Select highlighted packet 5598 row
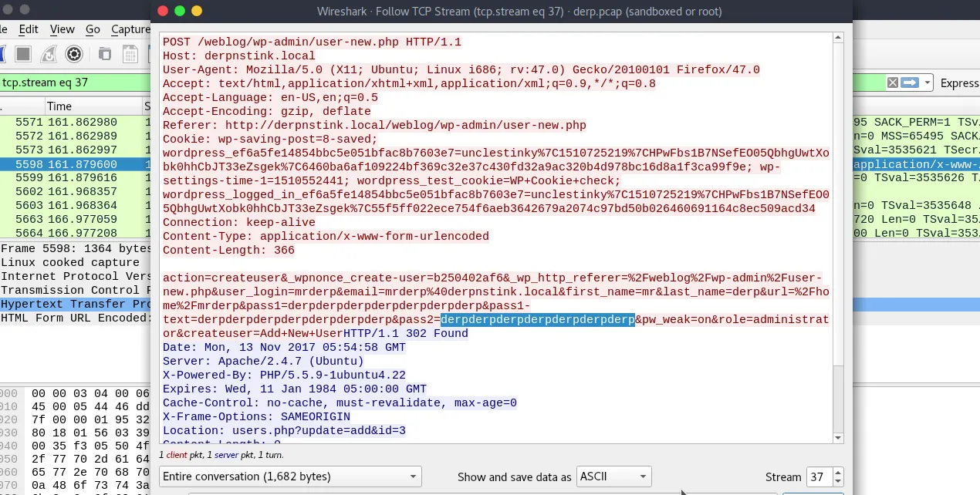This screenshot has width=980, height=495. (76, 164)
